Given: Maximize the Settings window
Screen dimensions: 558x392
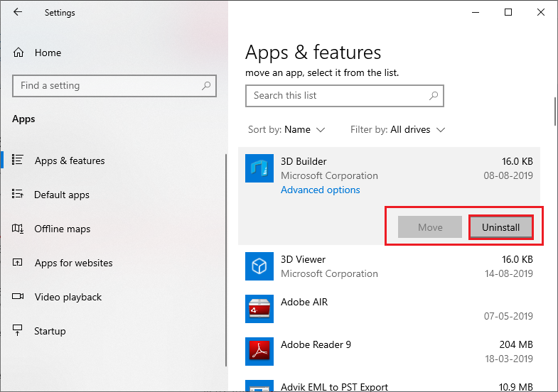Looking at the screenshot, I should pos(508,12).
